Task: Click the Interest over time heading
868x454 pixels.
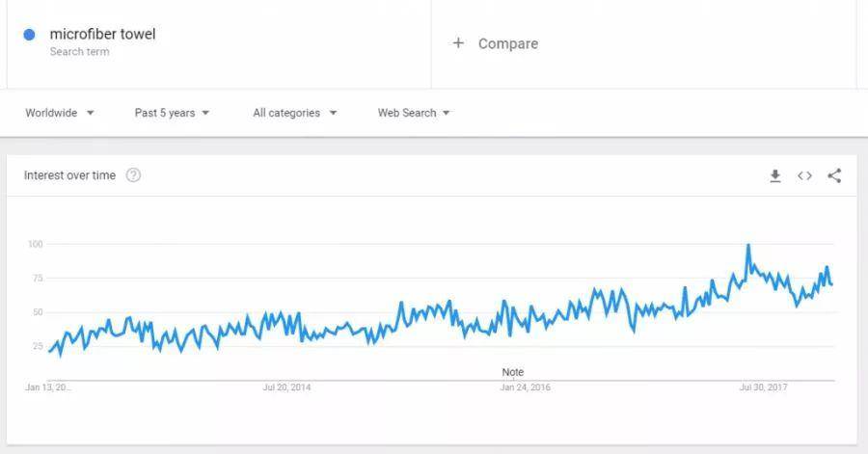Action: pos(69,175)
